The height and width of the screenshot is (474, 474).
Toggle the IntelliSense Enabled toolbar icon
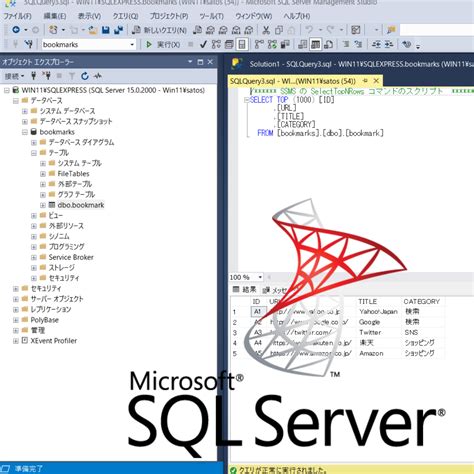tap(242, 44)
